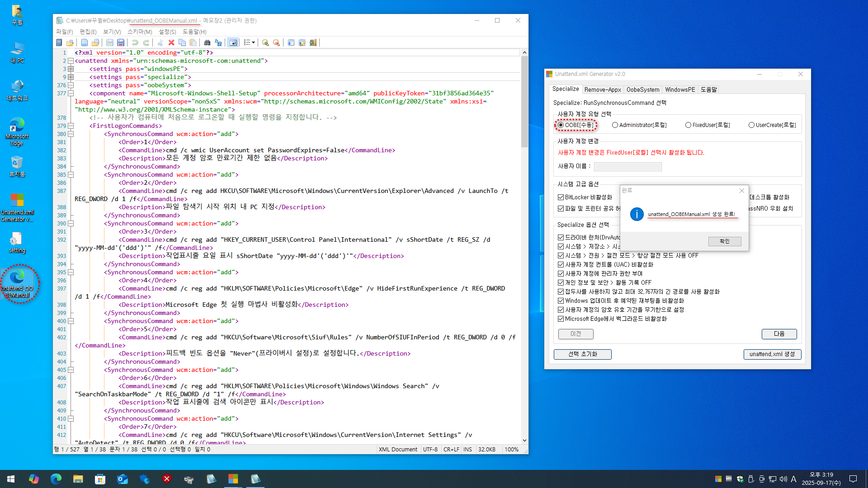868x488 pixels.
Task: Open Microsoft Edge from the taskbar
Action: coord(56,479)
